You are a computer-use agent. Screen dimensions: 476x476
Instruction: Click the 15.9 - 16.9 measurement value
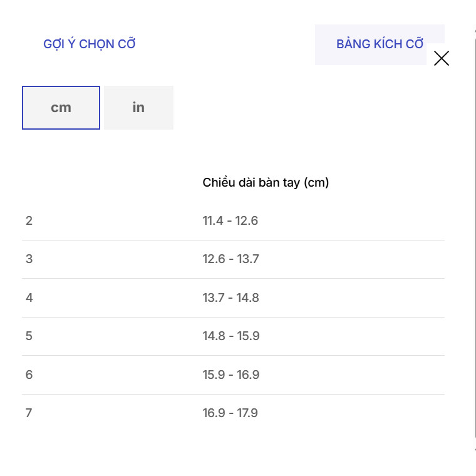click(231, 375)
